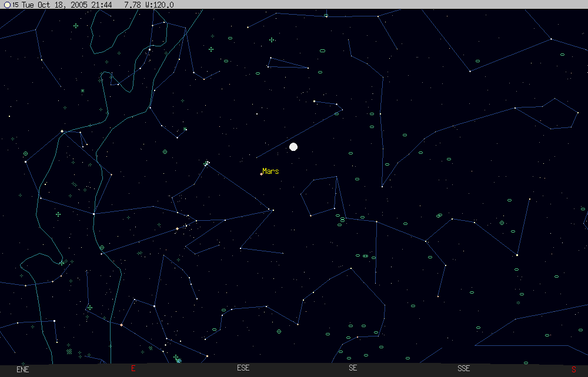This screenshot has height=377, width=588.
Task: Click the ENE compass label
Action: click(x=23, y=369)
